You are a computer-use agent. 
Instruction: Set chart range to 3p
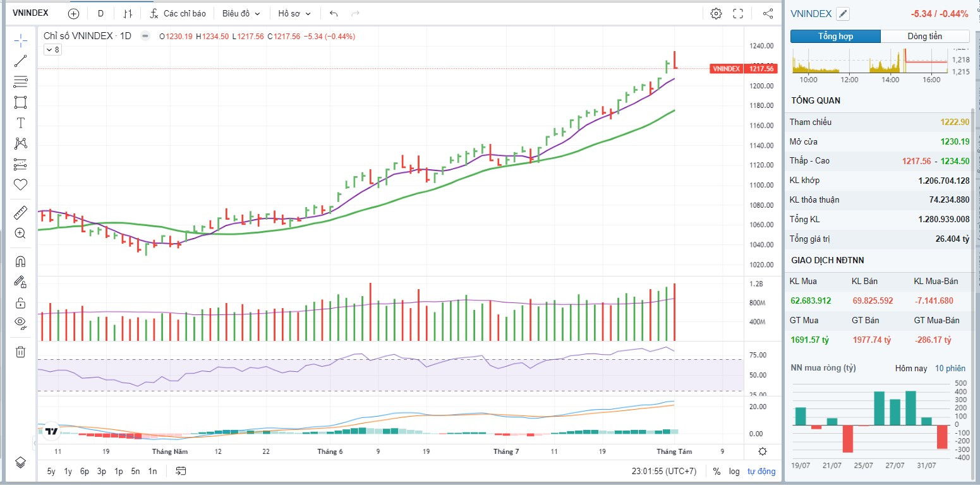point(102,471)
